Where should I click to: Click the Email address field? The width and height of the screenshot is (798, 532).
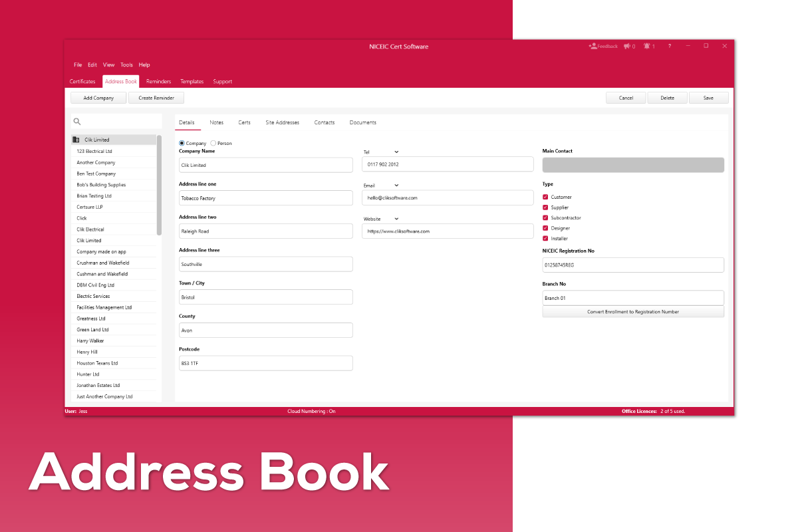448,198
